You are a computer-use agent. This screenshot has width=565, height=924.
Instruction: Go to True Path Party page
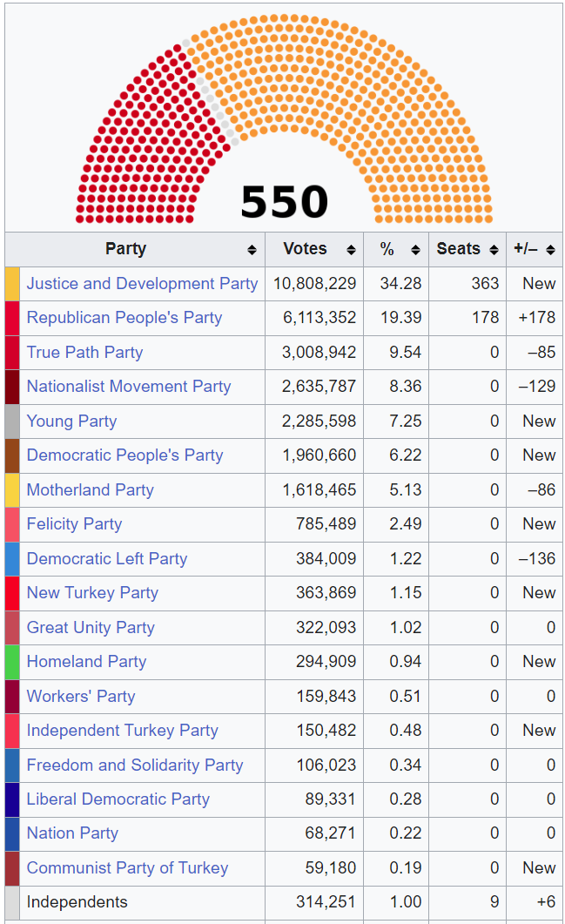(x=84, y=353)
